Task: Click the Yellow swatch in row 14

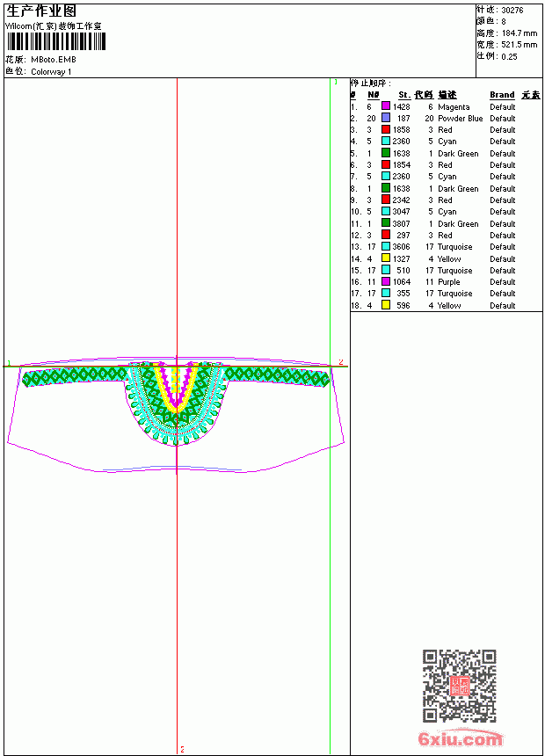Action: [386, 258]
